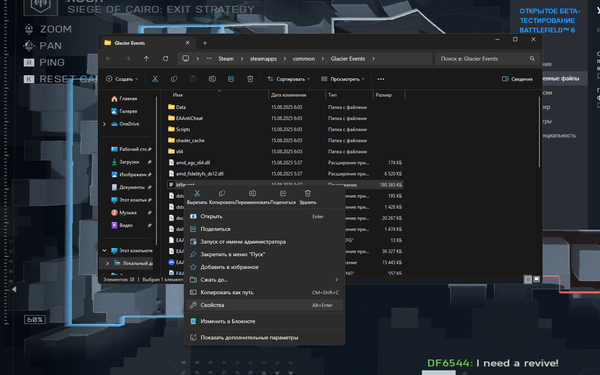Choose Запуск от имени администратора

[264, 242]
